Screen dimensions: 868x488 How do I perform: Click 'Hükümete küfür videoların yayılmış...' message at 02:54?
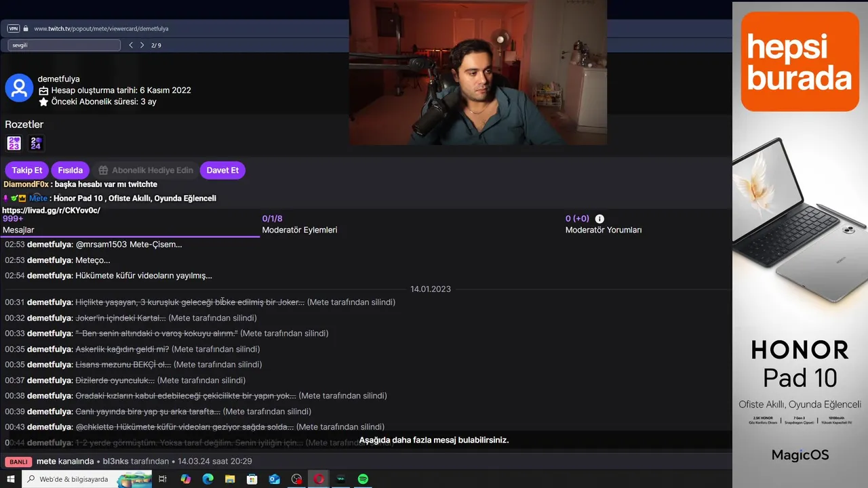(x=144, y=276)
